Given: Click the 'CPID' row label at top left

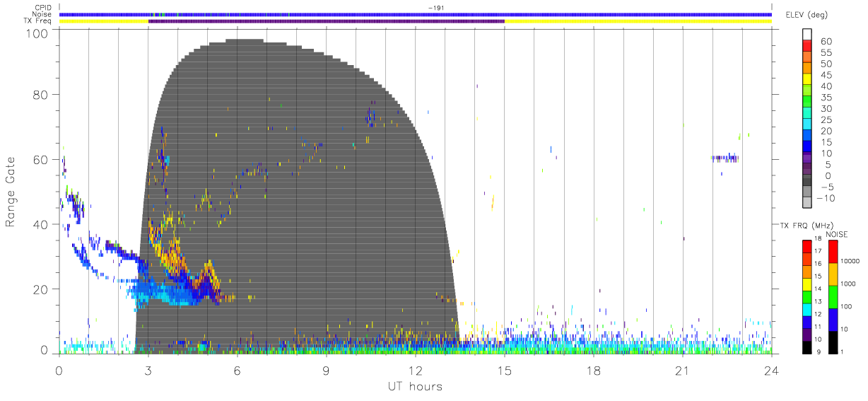Looking at the screenshot, I should (x=44, y=8).
